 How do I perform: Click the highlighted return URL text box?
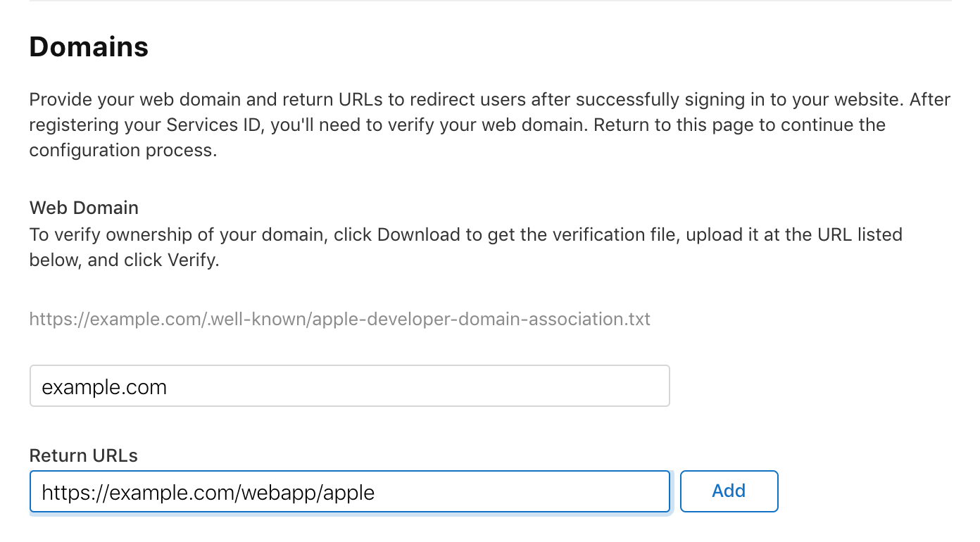(348, 491)
